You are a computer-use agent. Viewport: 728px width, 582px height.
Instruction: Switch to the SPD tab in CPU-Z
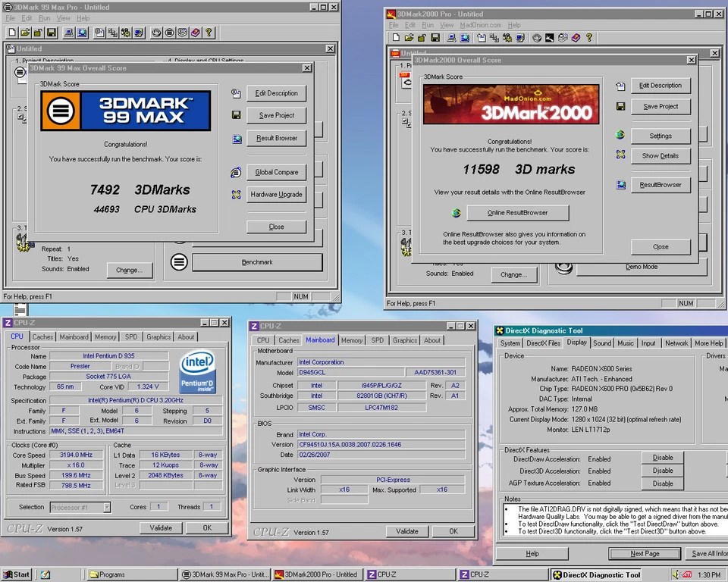click(133, 336)
